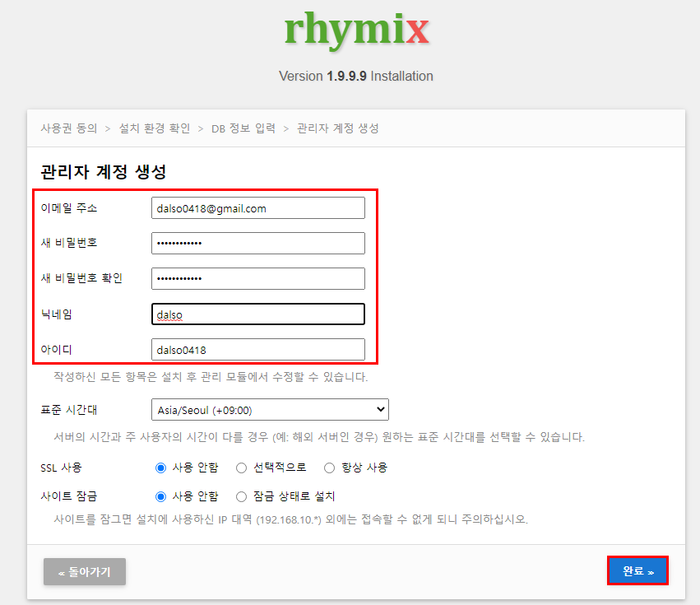Viewport: 700px width, 605px height.
Task: Select SSL 선택적으로 radio option
Action: [242, 468]
